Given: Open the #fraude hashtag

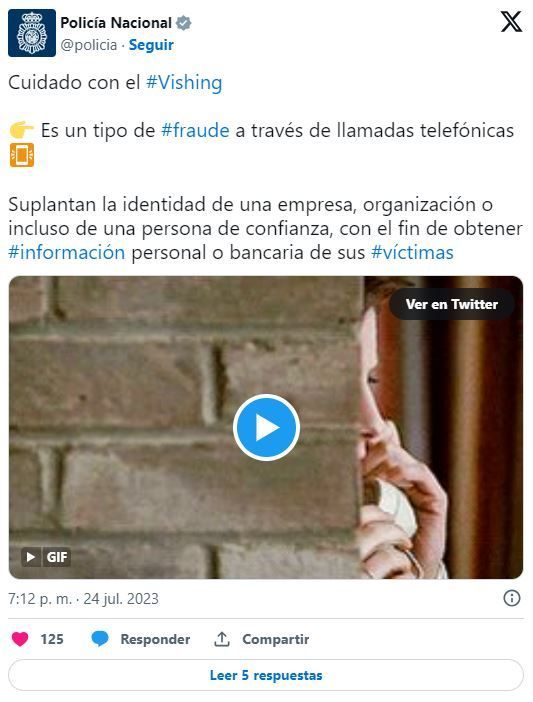Looking at the screenshot, I should tap(195, 131).
